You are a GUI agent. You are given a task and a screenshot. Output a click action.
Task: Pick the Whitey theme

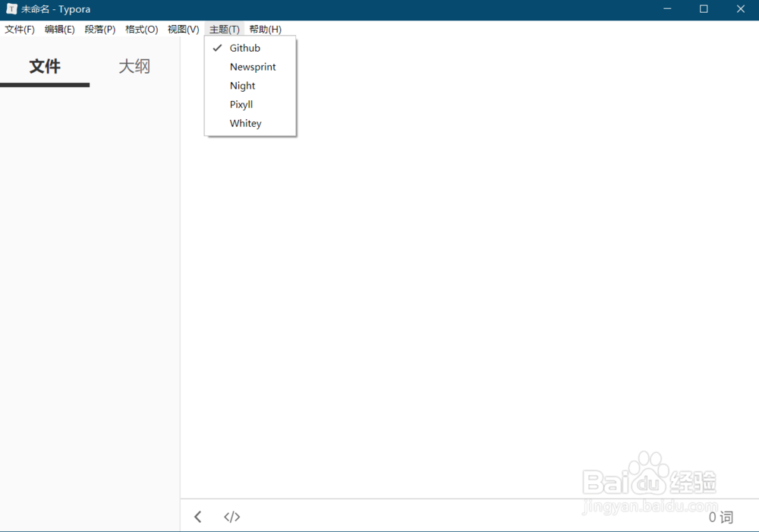250,124
